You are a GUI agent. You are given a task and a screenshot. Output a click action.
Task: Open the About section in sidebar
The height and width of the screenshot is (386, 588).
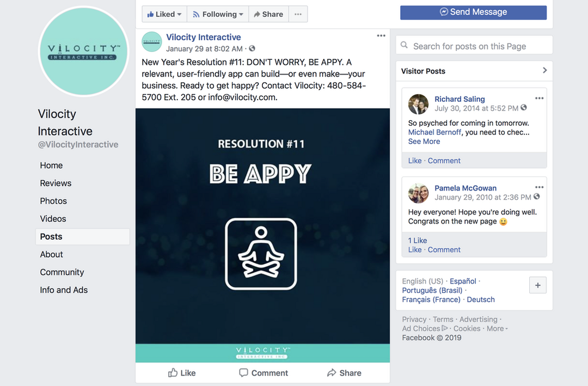(x=51, y=254)
